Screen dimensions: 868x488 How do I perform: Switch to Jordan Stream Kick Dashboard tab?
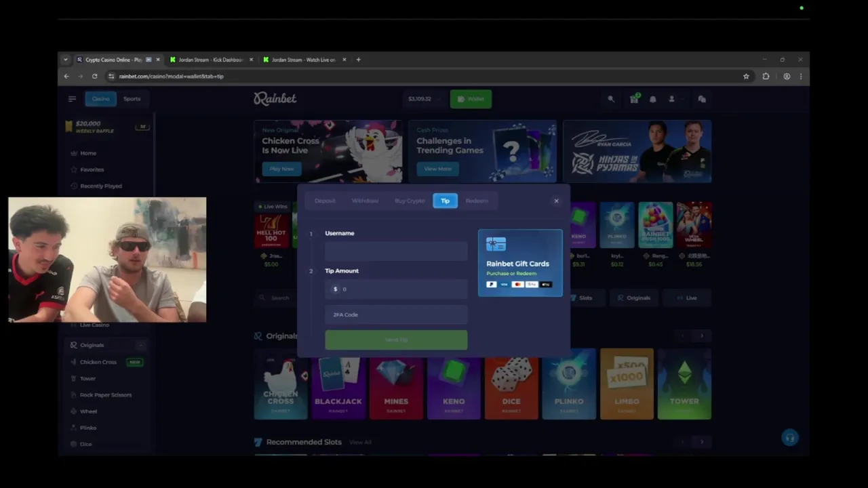tap(211, 60)
